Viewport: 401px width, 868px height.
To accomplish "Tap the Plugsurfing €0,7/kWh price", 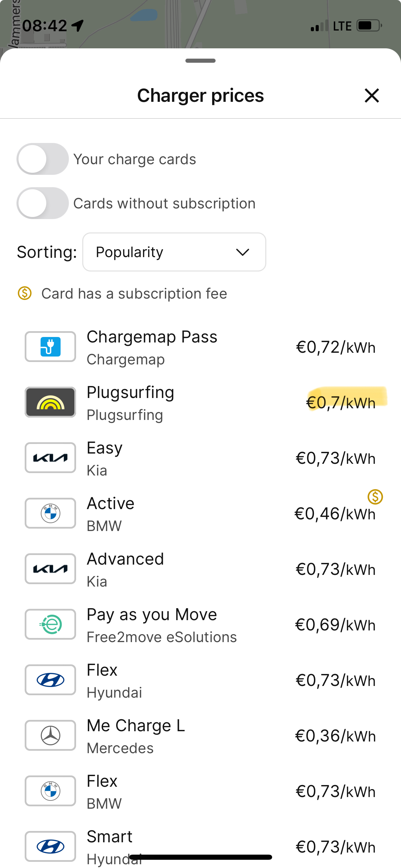I will point(341,402).
